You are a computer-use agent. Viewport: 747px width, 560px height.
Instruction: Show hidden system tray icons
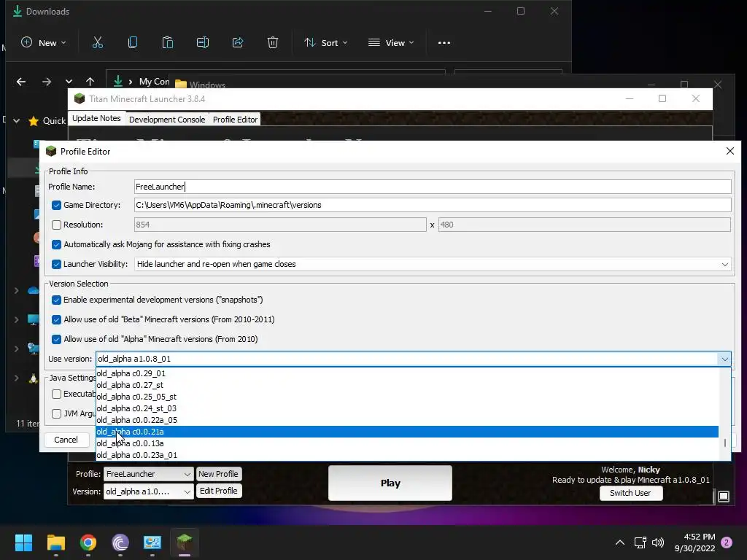tap(620, 542)
